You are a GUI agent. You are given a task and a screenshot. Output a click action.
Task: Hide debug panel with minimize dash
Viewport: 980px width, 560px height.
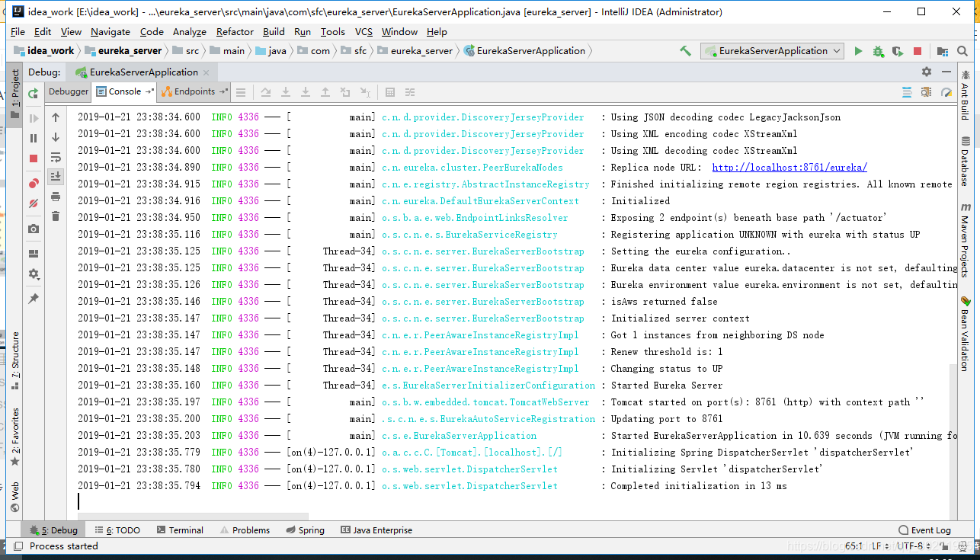945,72
